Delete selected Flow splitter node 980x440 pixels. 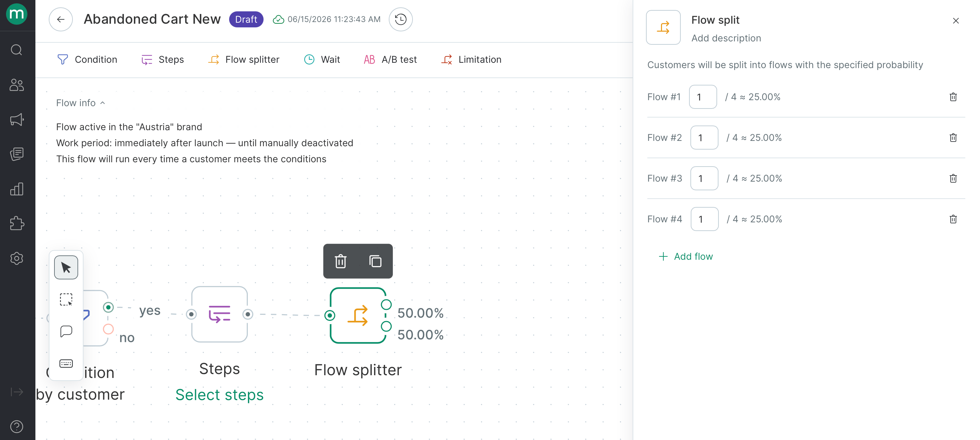click(340, 261)
